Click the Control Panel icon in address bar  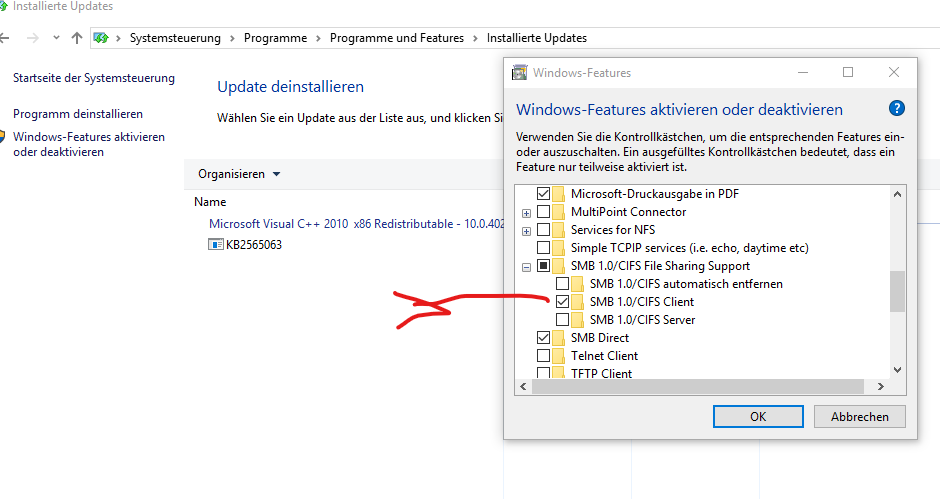pos(101,38)
